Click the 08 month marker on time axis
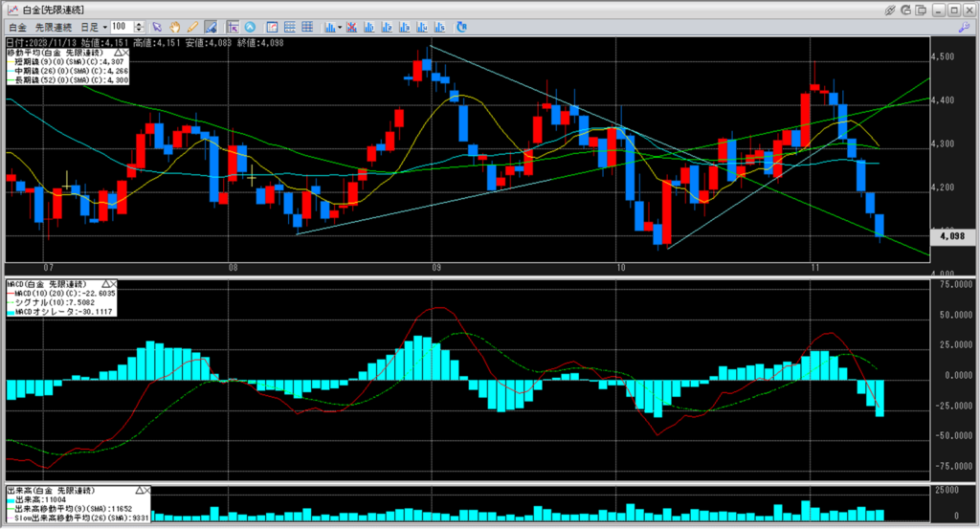 (x=233, y=268)
